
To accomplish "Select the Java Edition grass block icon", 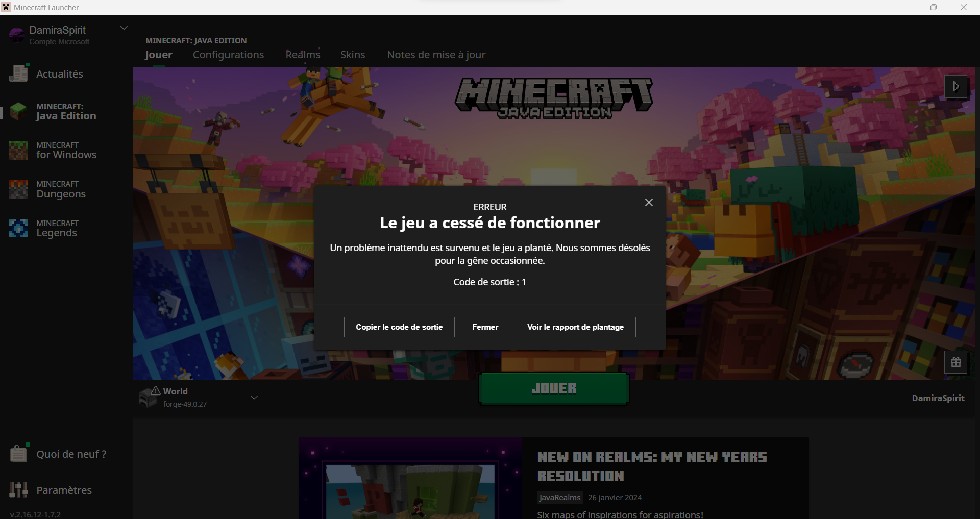I will tap(18, 111).
